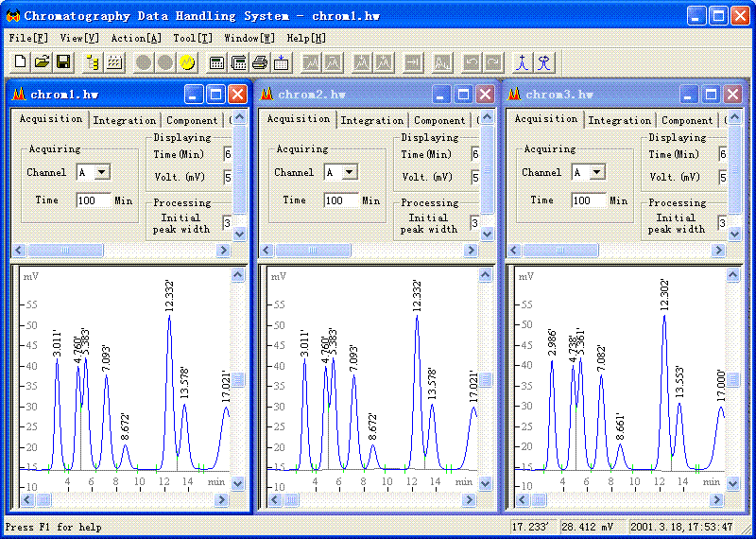Open the Tool[T] menu

point(193,38)
